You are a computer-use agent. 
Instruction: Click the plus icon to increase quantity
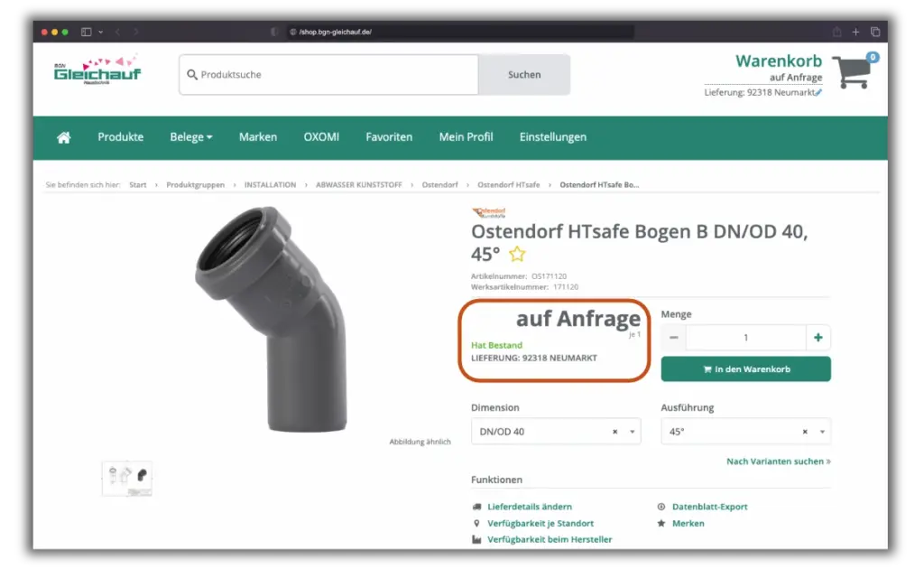click(818, 338)
